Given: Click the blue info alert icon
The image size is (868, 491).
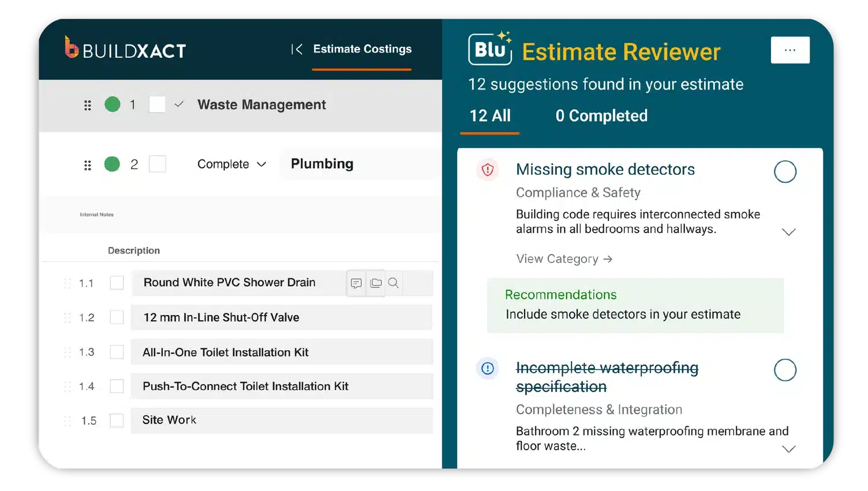Looking at the screenshot, I should click(x=488, y=368).
